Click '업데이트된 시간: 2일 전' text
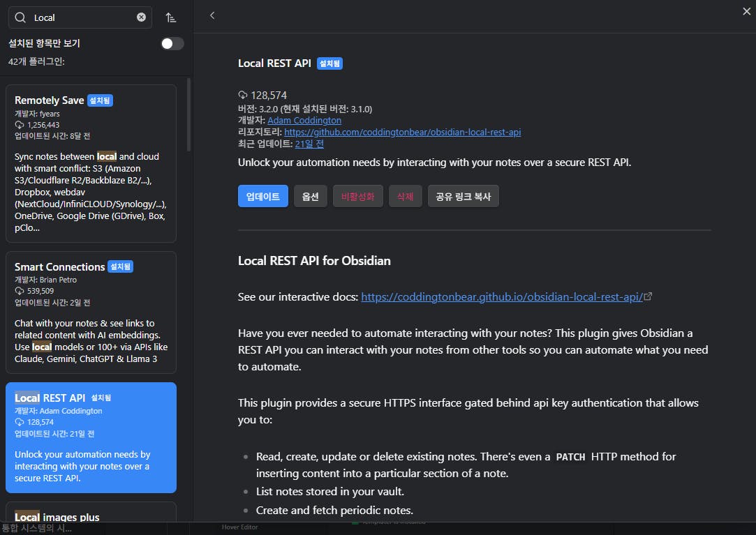 pos(52,303)
